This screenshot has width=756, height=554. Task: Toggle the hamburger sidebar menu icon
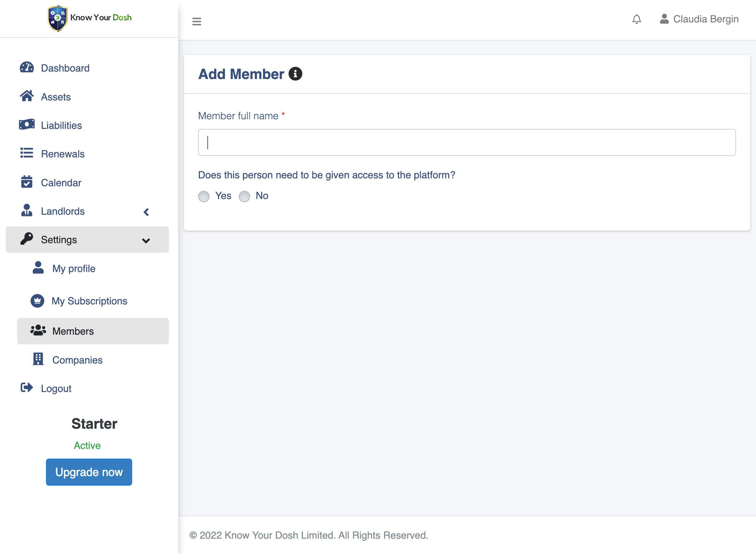point(197,21)
